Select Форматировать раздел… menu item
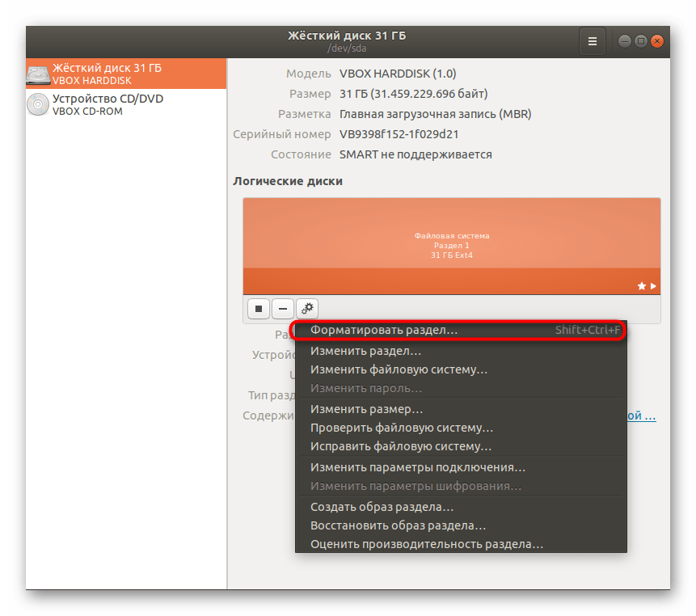The image size is (696, 616). [x=384, y=331]
